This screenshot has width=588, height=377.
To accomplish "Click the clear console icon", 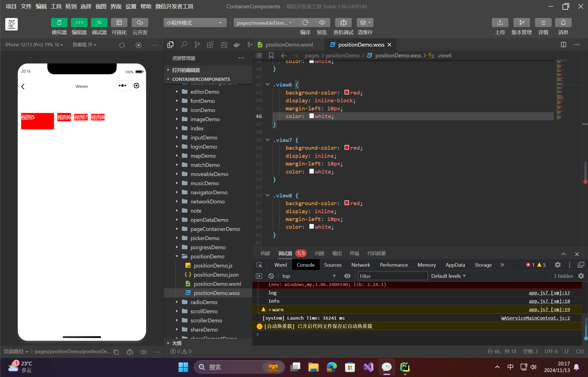I will [271, 276].
